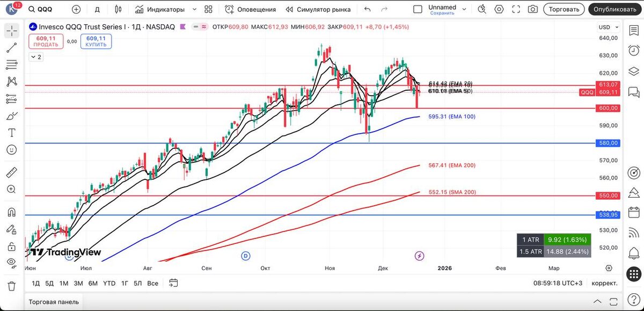
Task: Toggle hide all drawings eye icon
Action: click(11, 263)
